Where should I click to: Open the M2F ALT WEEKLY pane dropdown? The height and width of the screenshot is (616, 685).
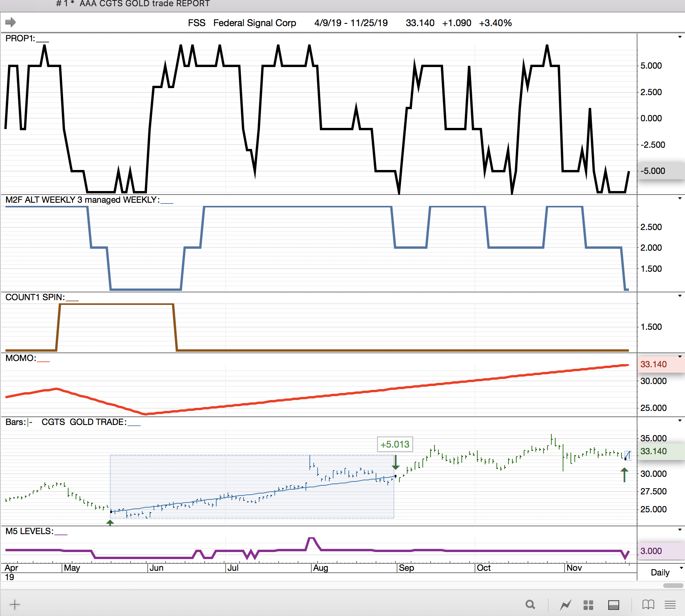(x=680, y=198)
